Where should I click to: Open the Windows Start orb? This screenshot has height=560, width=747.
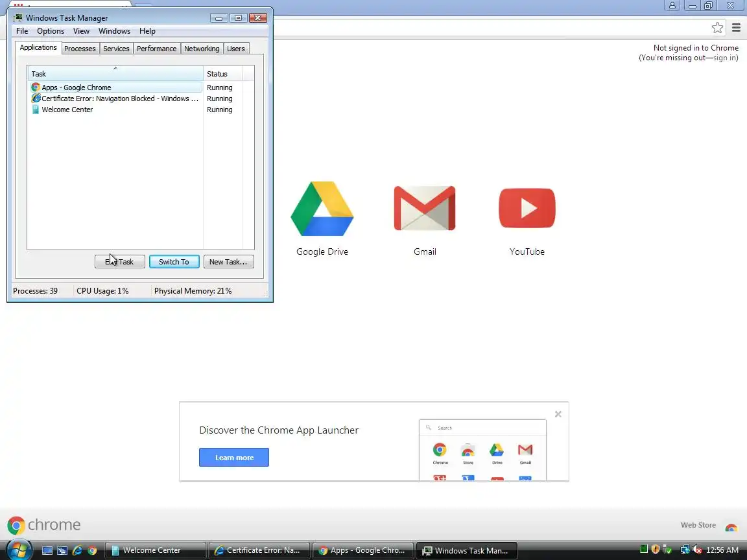(x=19, y=550)
